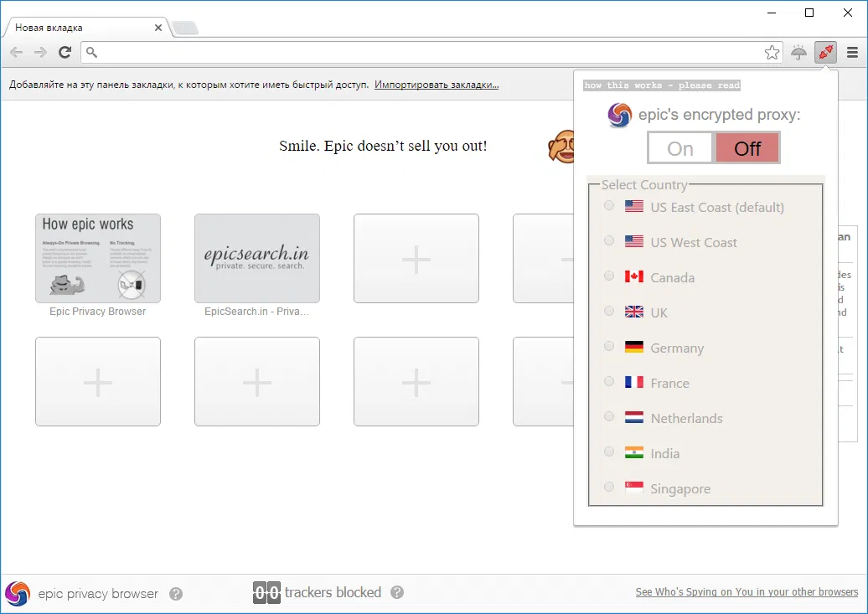The height and width of the screenshot is (614, 868).
Task: Click the Germany flag icon
Action: click(634, 347)
